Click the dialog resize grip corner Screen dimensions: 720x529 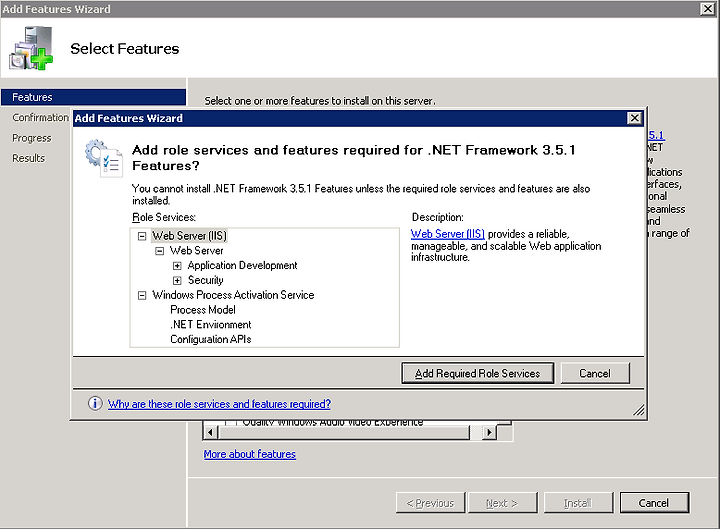[639, 410]
